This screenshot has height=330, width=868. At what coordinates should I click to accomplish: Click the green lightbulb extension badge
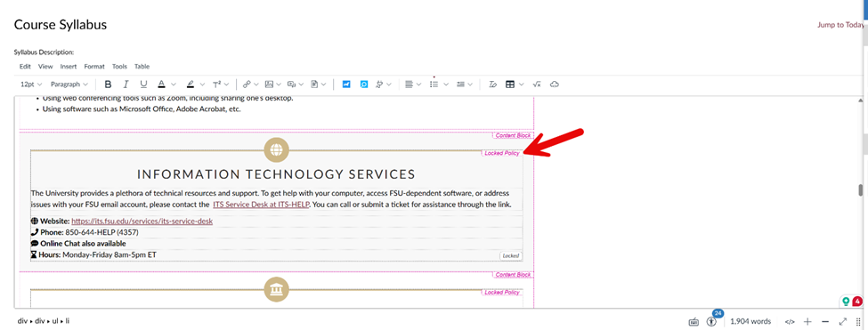846,302
